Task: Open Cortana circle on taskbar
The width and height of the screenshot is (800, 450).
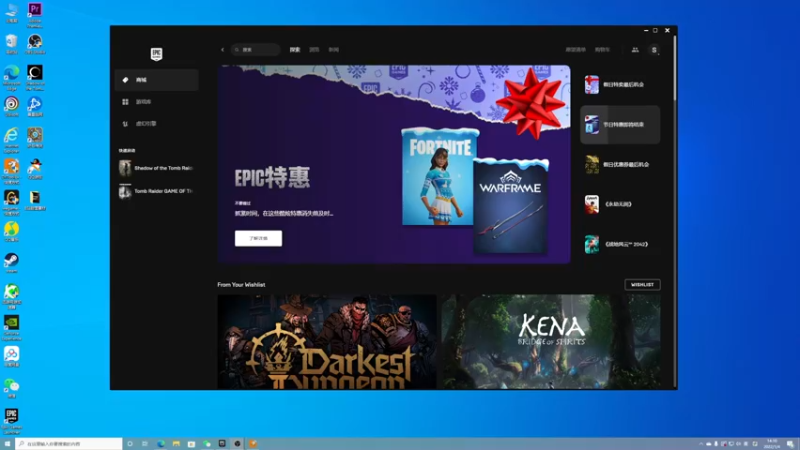Action: coord(130,444)
